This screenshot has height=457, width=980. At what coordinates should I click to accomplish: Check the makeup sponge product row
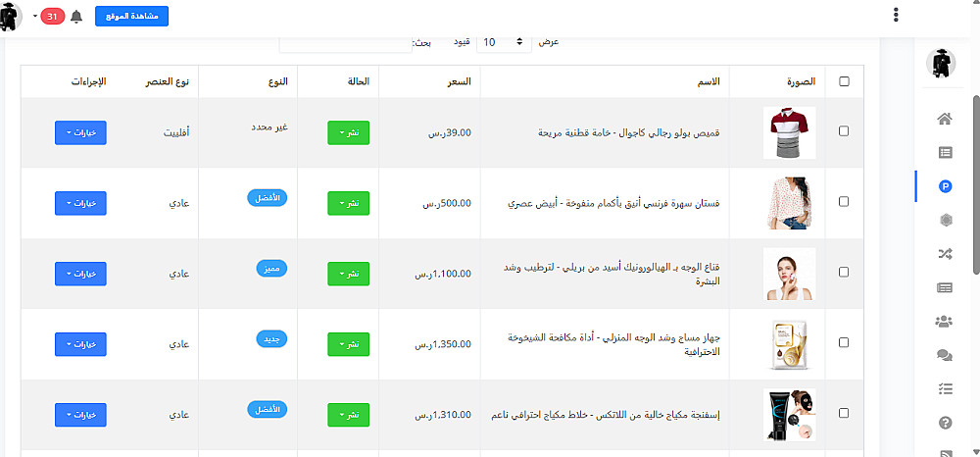(843, 413)
